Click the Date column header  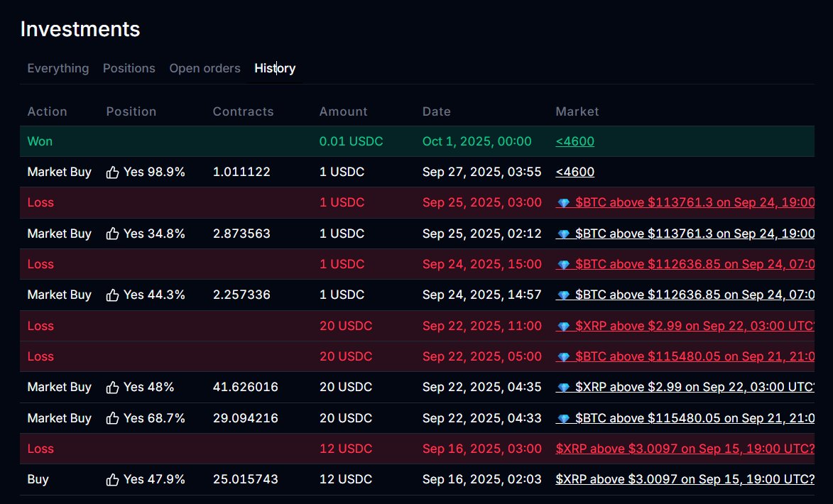437,111
